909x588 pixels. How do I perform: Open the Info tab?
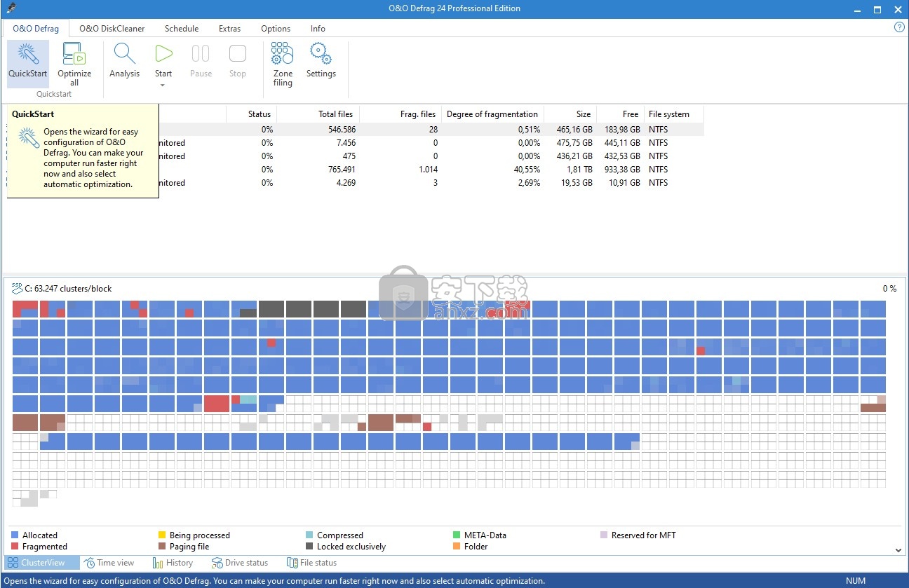pos(318,29)
